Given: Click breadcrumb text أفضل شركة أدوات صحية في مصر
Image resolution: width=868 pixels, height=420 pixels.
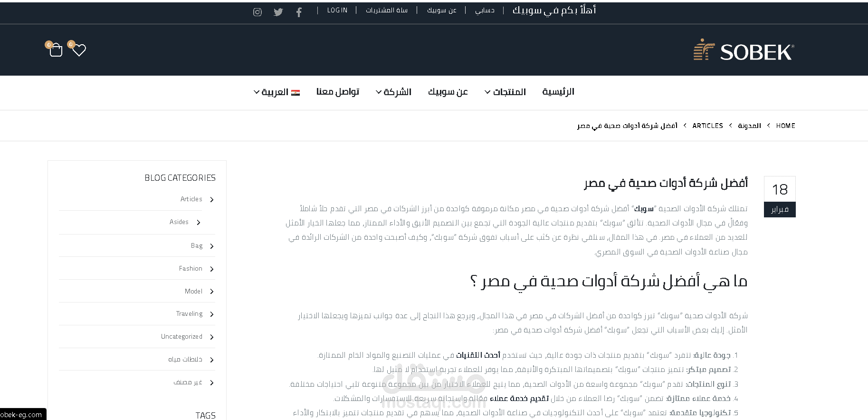Looking at the screenshot, I should 627,126.
